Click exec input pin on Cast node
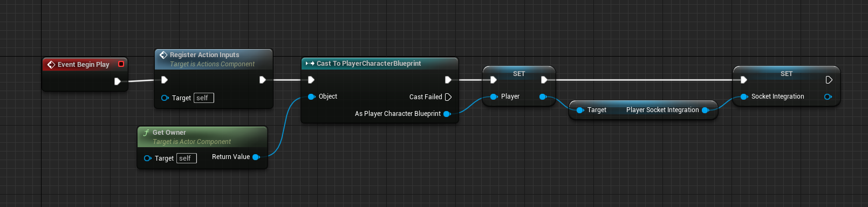868x207 pixels. pyautogui.click(x=311, y=80)
